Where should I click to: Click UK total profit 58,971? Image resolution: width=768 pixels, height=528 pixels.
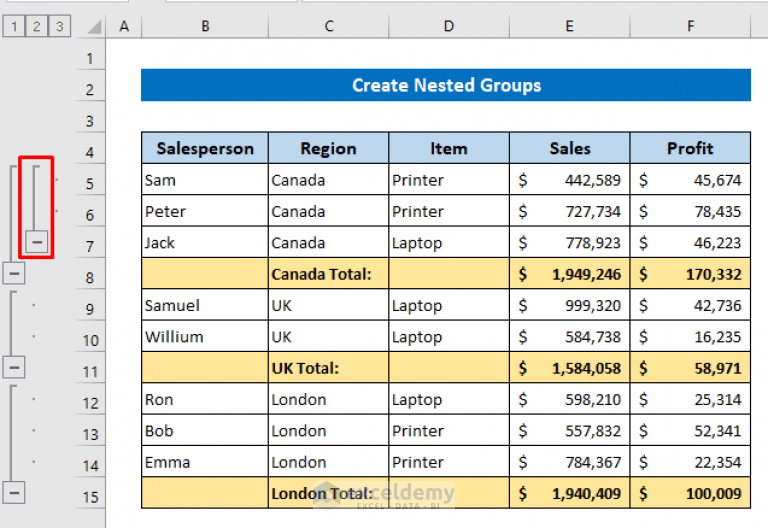point(690,368)
